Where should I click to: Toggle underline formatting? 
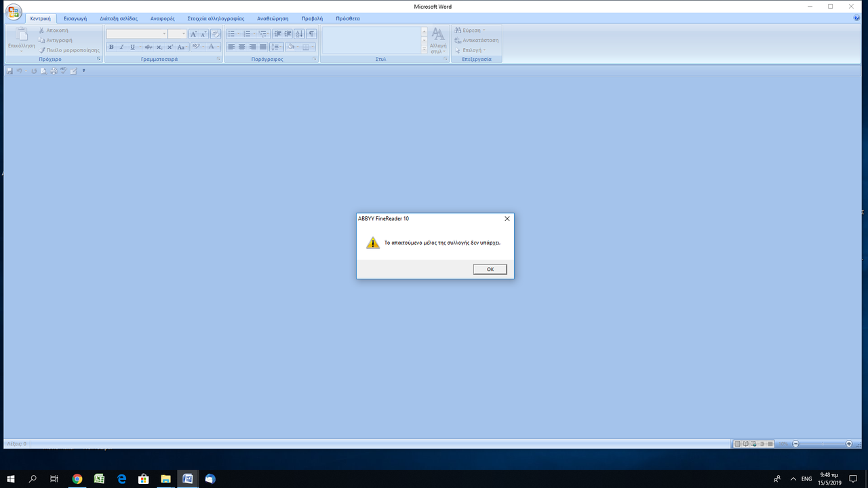coord(132,47)
